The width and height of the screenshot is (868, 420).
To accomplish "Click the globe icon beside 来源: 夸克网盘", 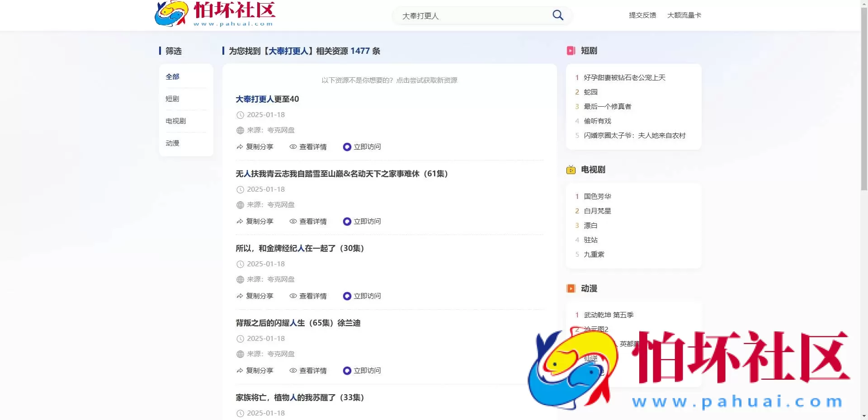I will pyautogui.click(x=240, y=130).
